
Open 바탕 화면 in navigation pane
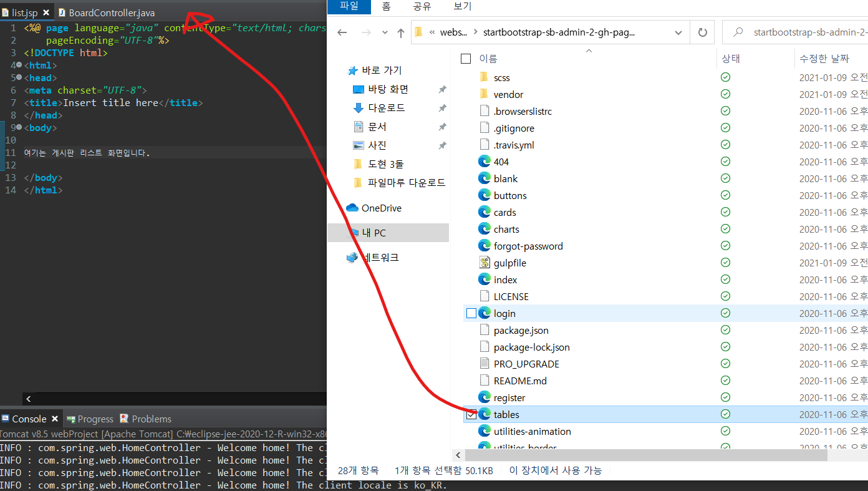pyautogui.click(x=380, y=89)
